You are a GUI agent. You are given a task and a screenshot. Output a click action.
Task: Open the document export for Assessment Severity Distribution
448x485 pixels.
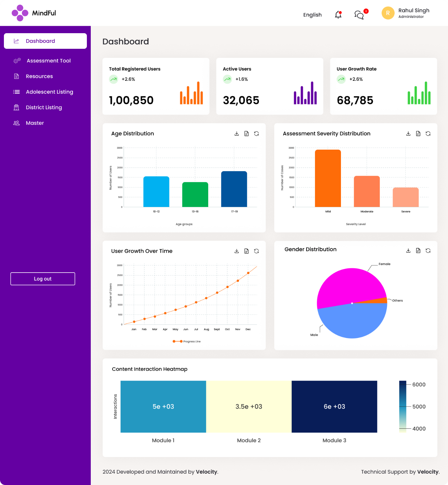tap(418, 133)
